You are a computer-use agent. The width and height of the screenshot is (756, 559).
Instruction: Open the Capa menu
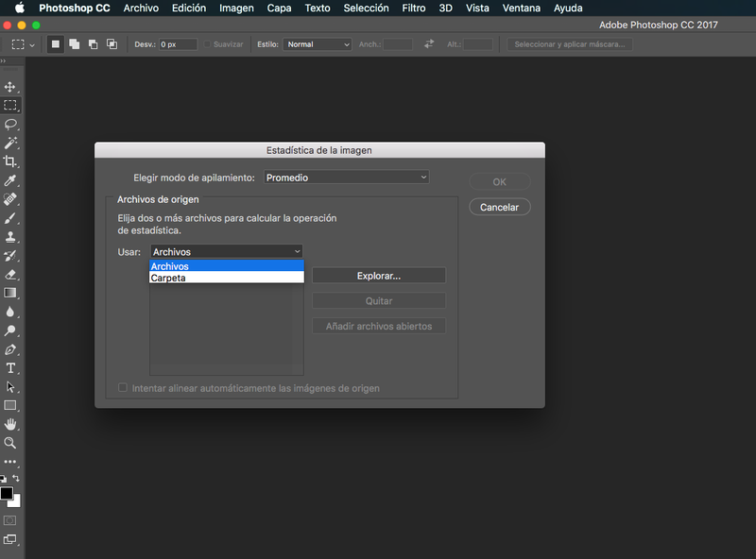(279, 8)
